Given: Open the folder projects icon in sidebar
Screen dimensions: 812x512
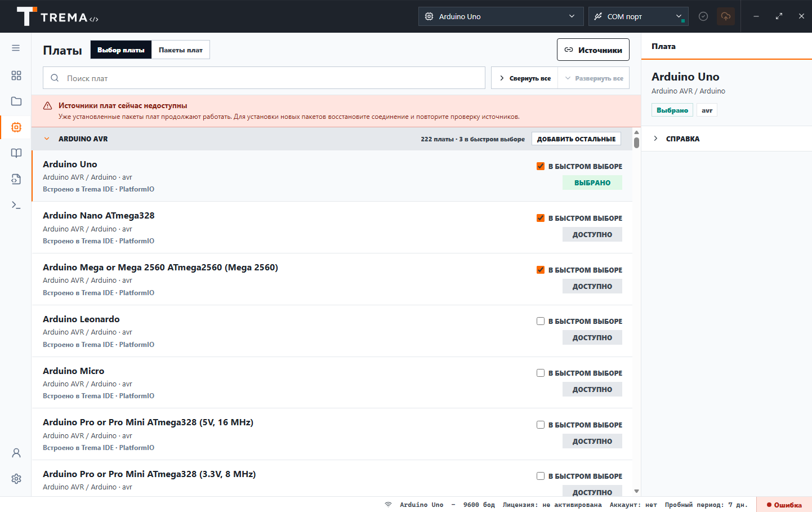Looking at the screenshot, I should click(16, 101).
